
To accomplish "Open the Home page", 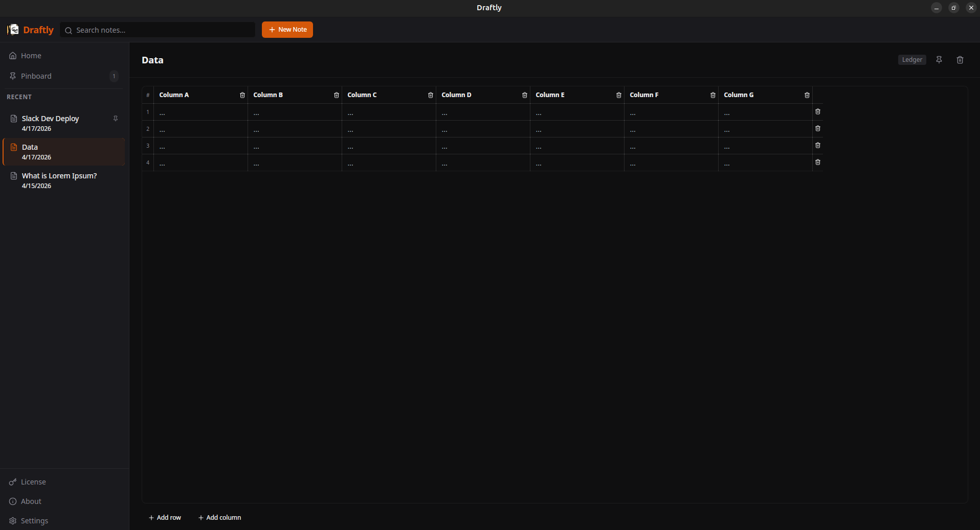I will 64,56.
